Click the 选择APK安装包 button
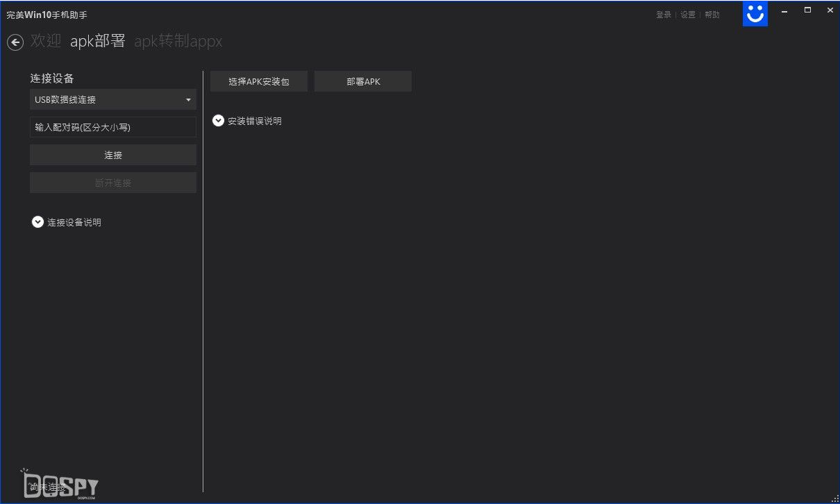 pos(259,81)
